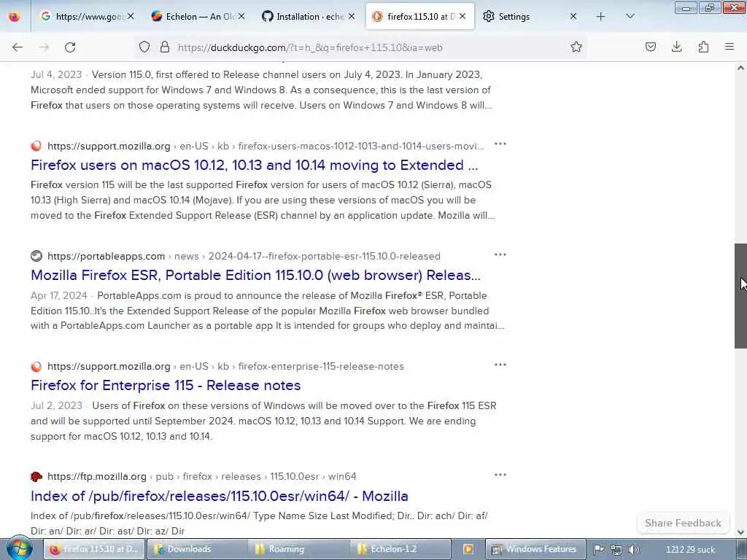Open the Windows Start orb
Image resolution: width=747 pixels, height=560 pixels.
coord(19,548)
